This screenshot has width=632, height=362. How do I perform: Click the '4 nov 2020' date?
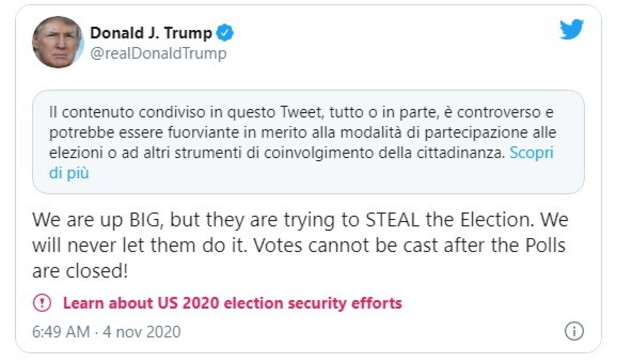click(x=142, y=332)
